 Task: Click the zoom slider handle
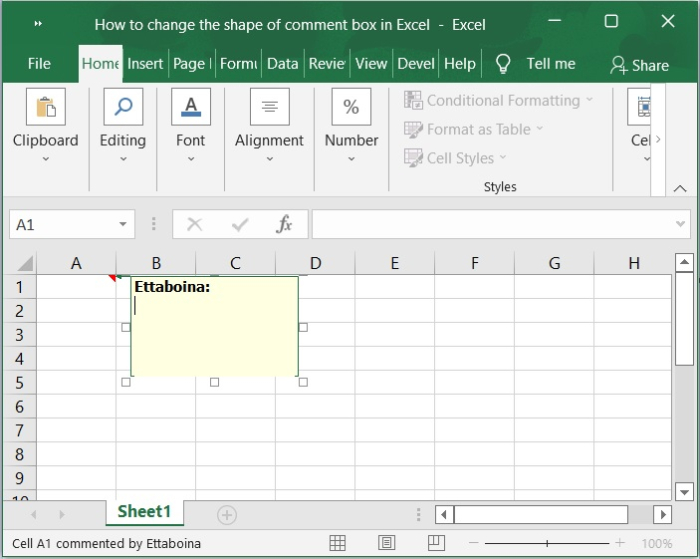(547, 543)
